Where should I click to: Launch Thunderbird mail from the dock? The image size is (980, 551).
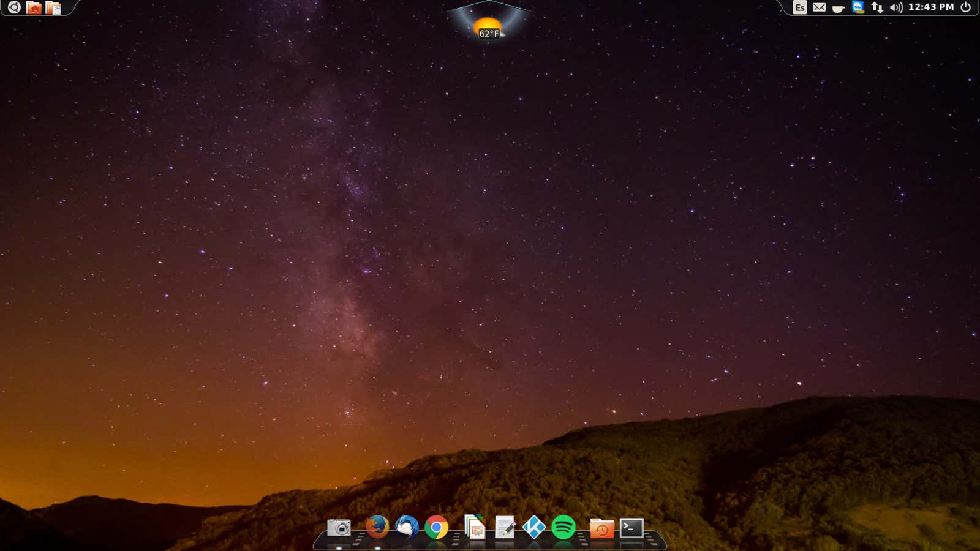click(x=407, y=527)
